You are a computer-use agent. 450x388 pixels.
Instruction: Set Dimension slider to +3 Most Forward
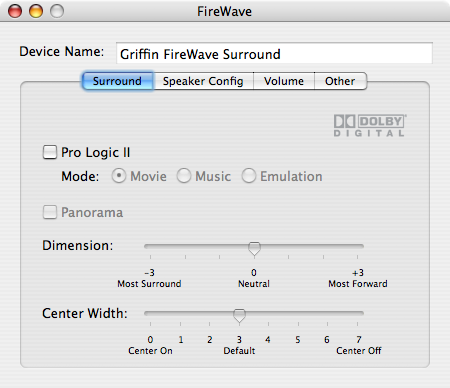pyautogui.click(x=357, y=247)
